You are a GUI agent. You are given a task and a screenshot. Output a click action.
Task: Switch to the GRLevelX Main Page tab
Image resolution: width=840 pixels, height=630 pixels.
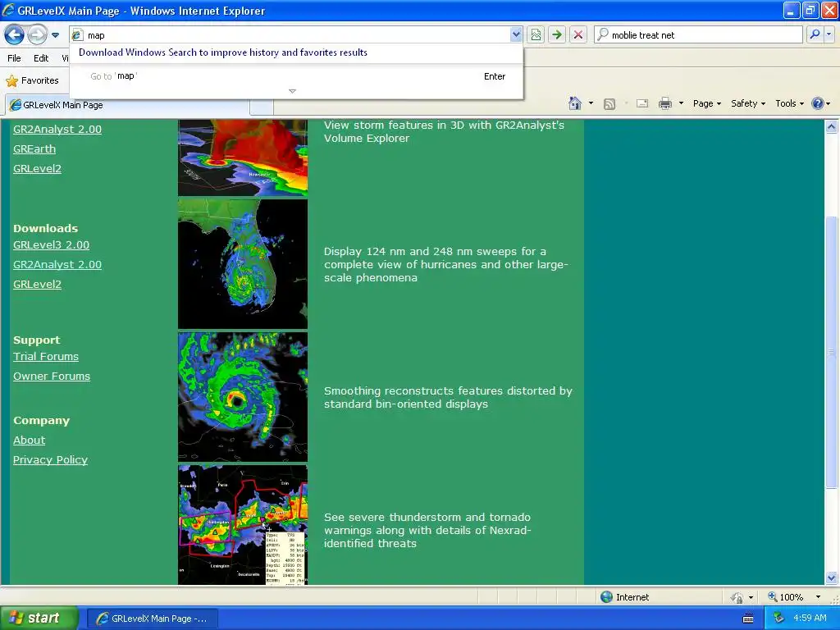tap(127, 105)
